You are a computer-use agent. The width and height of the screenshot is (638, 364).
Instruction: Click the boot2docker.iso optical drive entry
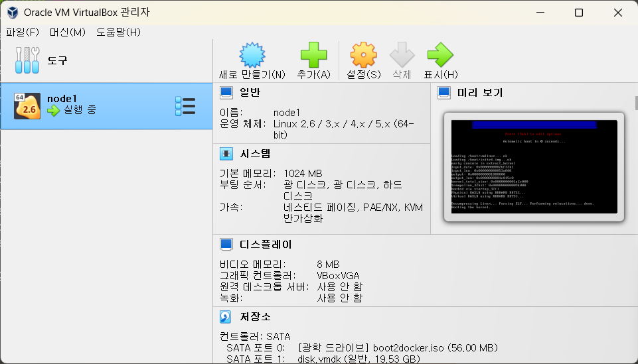coord(398,348)
